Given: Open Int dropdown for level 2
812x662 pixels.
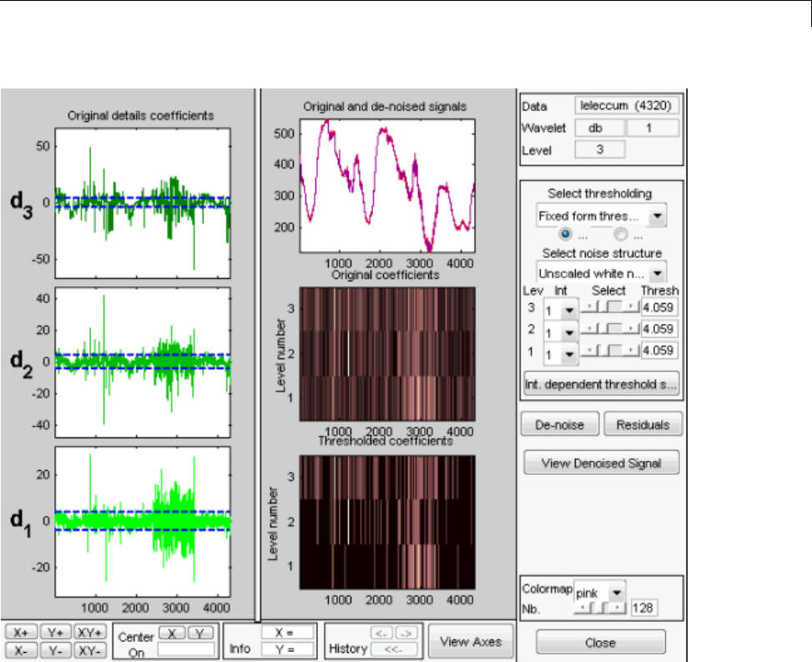Looking at the screenshot, I should click(x=561, y=332).
